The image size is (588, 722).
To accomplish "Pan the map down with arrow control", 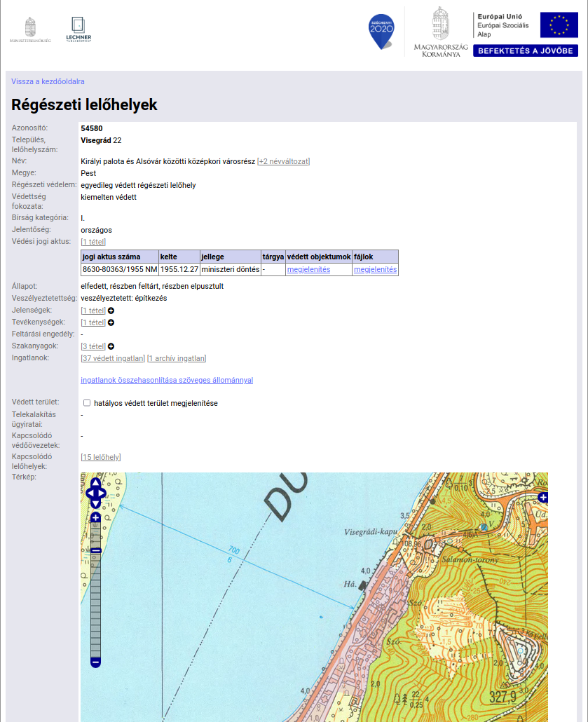I will (x=95, y=503).
